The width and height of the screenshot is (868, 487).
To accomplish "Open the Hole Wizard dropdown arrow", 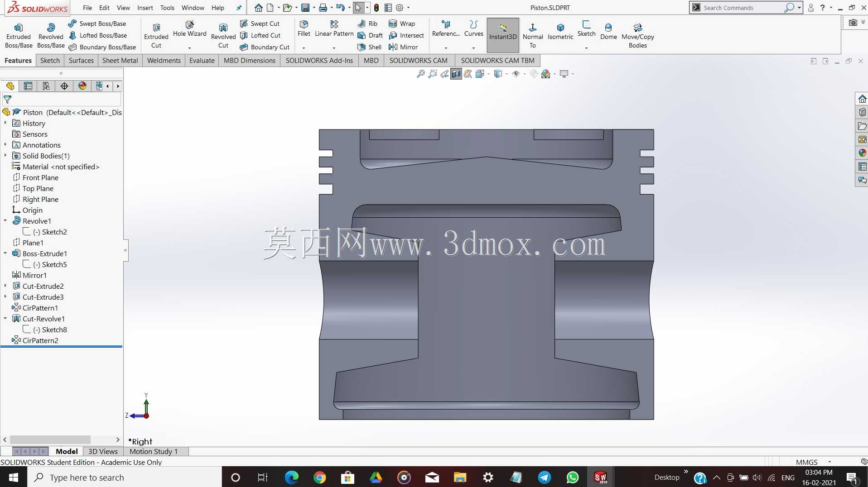I will pyautogui.click(x=190, y=48).
